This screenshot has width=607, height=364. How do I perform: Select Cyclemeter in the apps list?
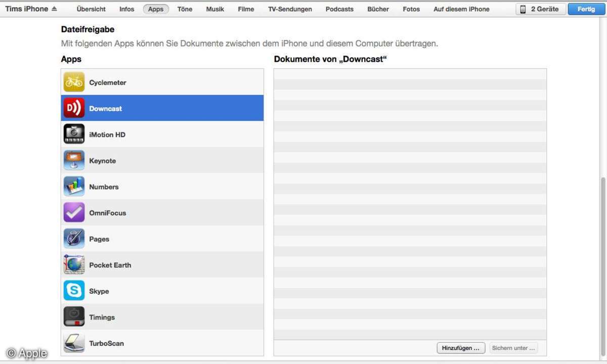[x=162, y=82]
